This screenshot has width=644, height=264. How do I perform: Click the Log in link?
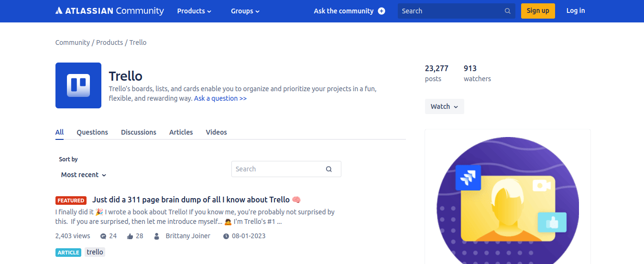pos(576,11)
